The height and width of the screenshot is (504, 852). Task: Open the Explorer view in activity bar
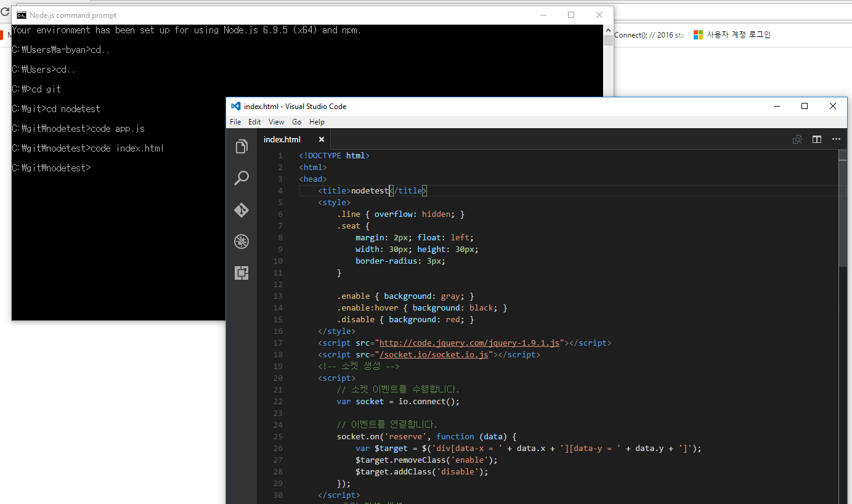241,147
